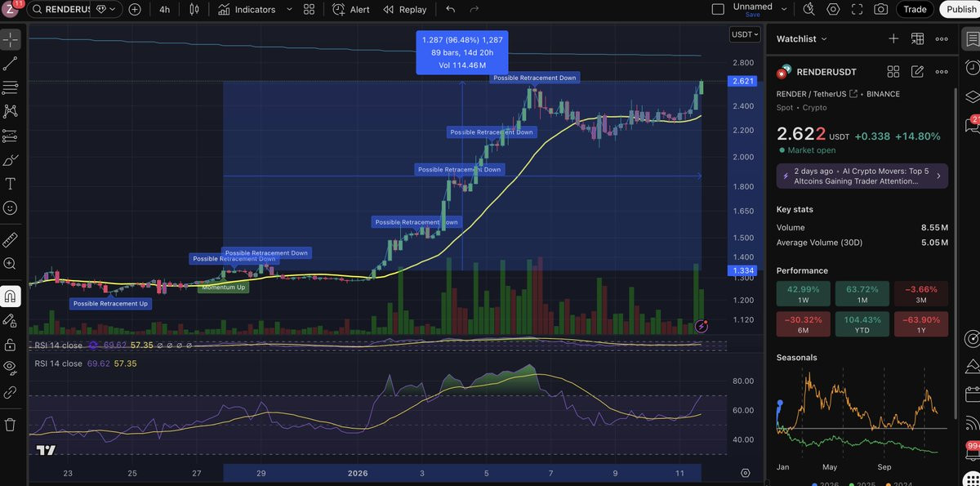Open quick search icon
The image size is (980, 486).
[x=808, y=10]
